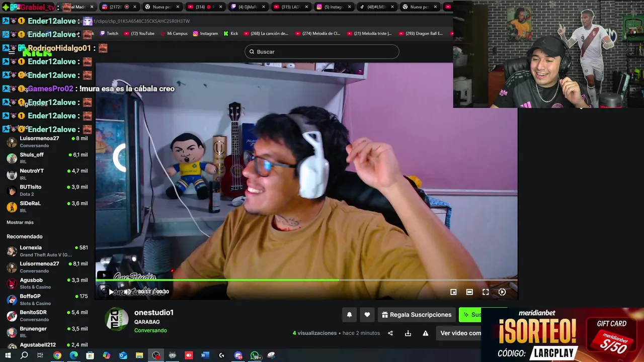Image resolution: width=644 pixels, height=362 pixels.
Task: Open Copilot from the taskbar
Action: click(x=107, y=355)
